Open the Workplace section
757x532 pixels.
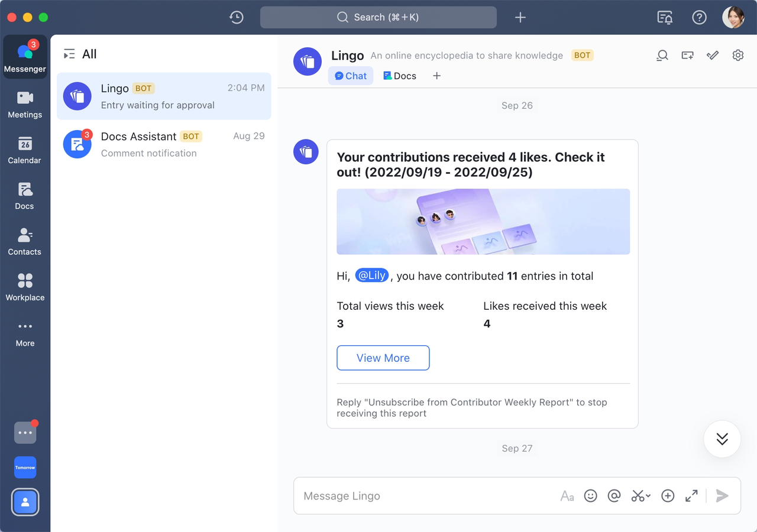tap(25, 287)
